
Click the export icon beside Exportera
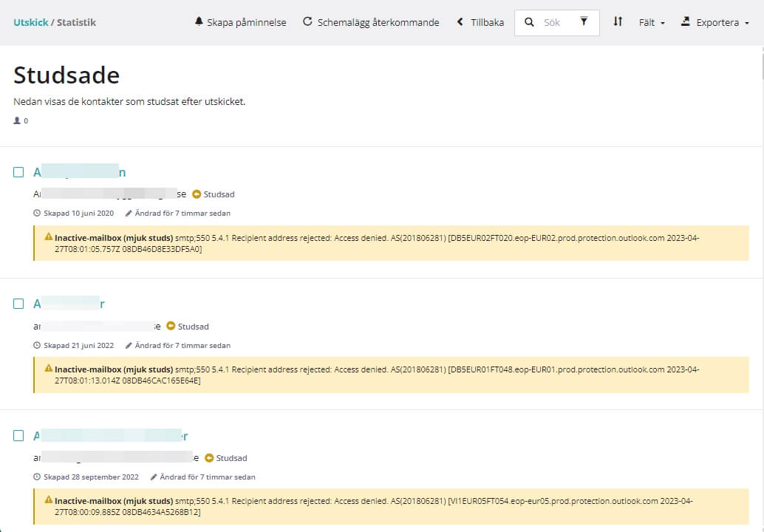(686, 21)
